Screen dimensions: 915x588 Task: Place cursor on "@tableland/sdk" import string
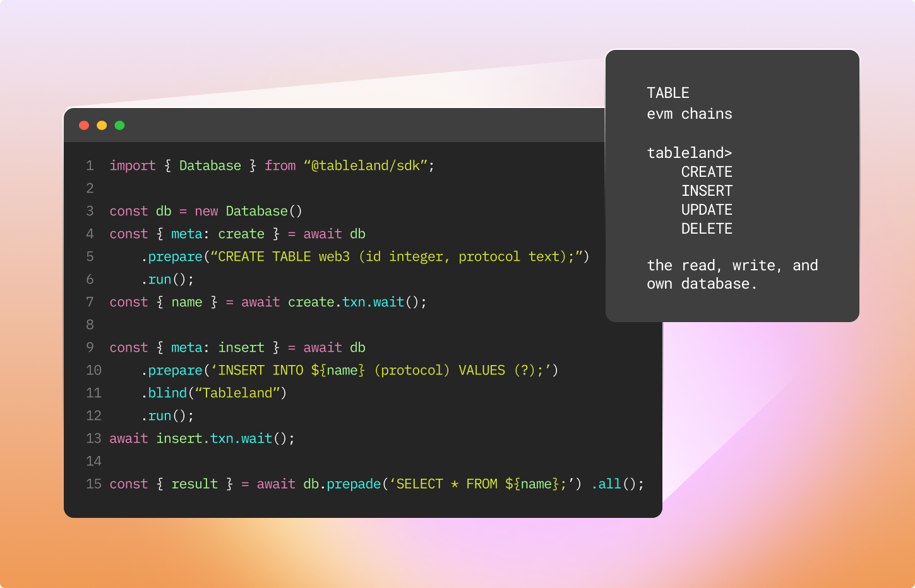(x=369, y=165)
